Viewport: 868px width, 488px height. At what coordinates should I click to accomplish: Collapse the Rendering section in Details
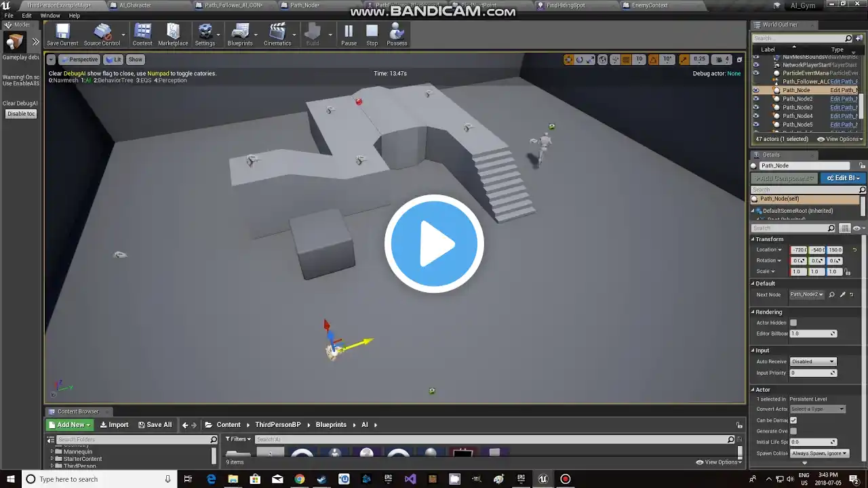(753, 312)
